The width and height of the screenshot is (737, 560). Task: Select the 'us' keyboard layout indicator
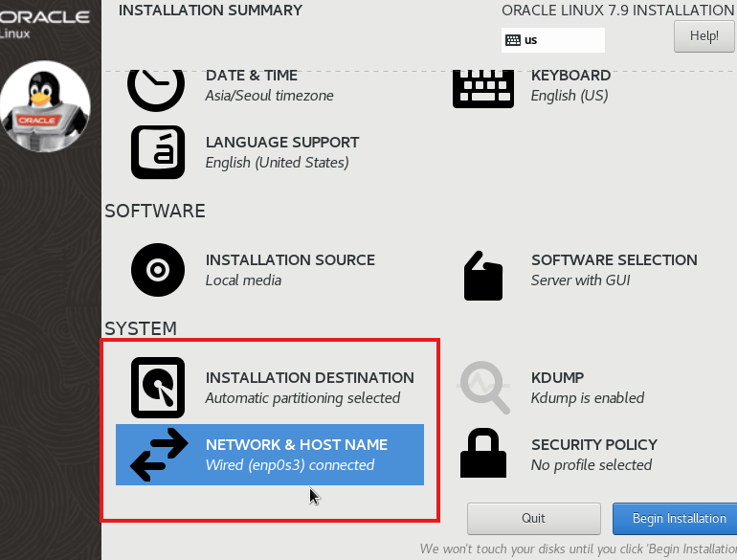pyautogui.click(x=553, y=40)
